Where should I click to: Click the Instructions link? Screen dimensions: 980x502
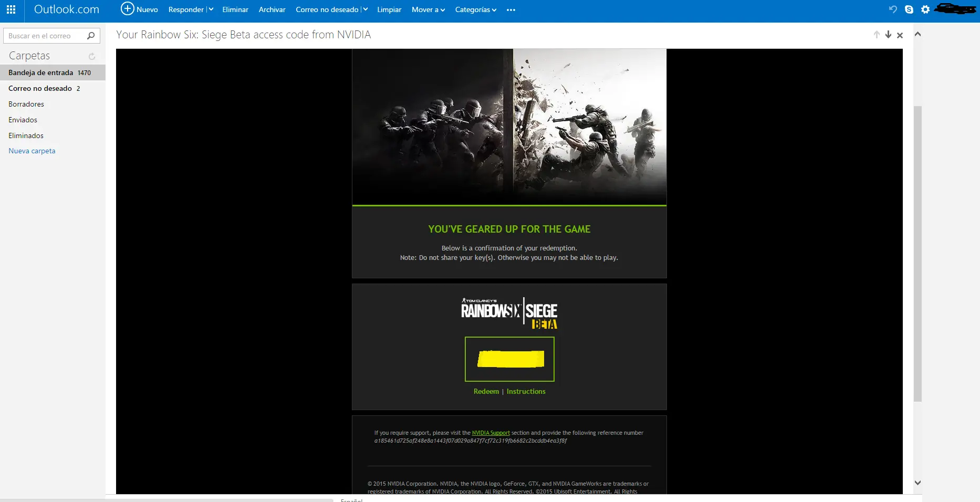526,391
